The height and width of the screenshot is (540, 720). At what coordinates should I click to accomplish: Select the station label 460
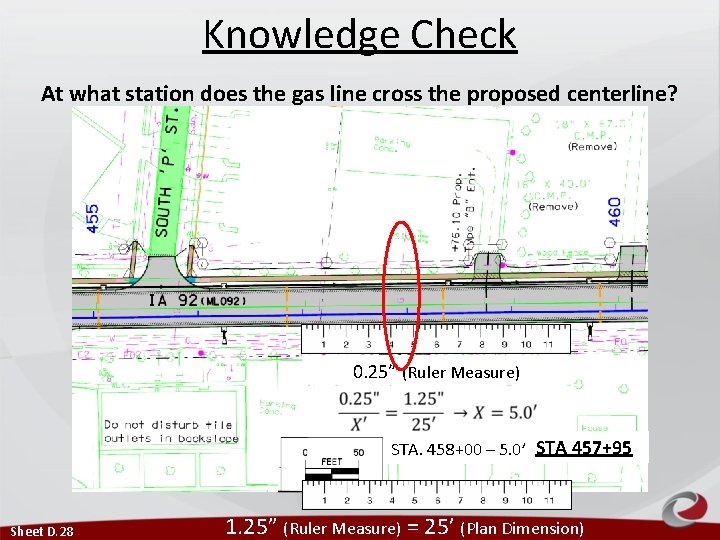[x=614, y=212]
